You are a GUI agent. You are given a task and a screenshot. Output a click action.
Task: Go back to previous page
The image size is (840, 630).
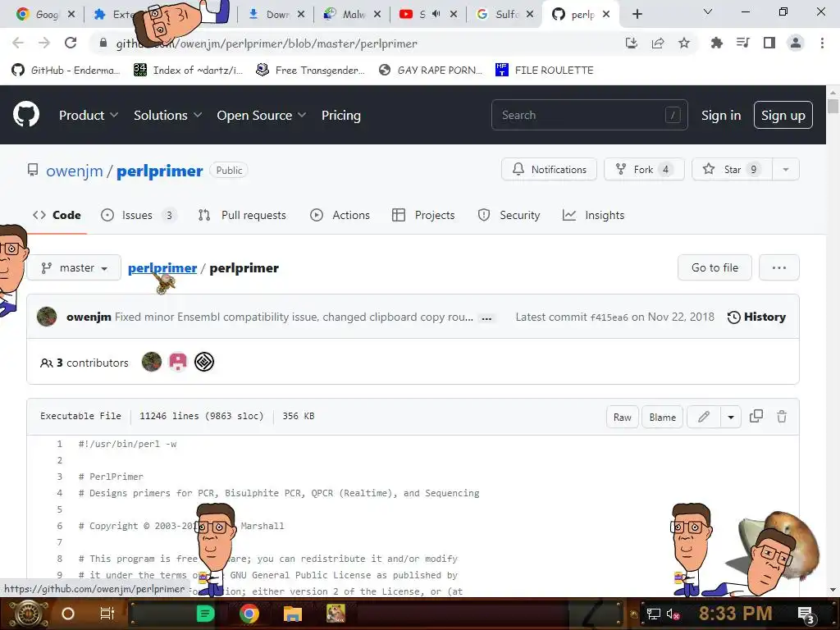coord(18,43)
